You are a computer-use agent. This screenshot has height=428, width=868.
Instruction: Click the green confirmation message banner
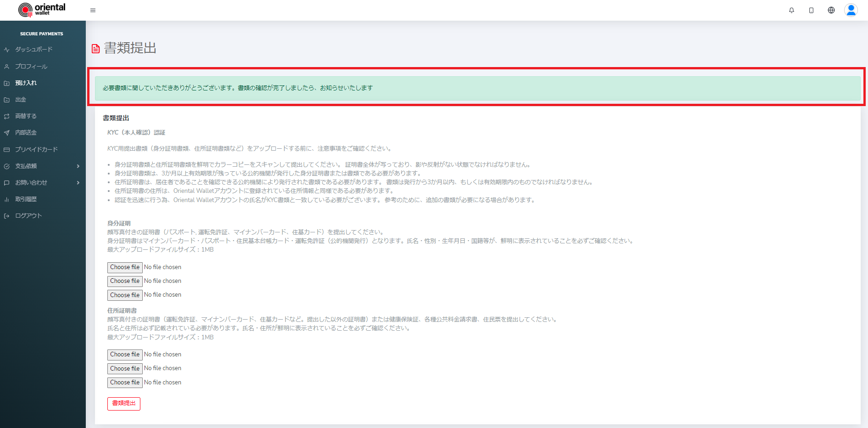[478, 88]
